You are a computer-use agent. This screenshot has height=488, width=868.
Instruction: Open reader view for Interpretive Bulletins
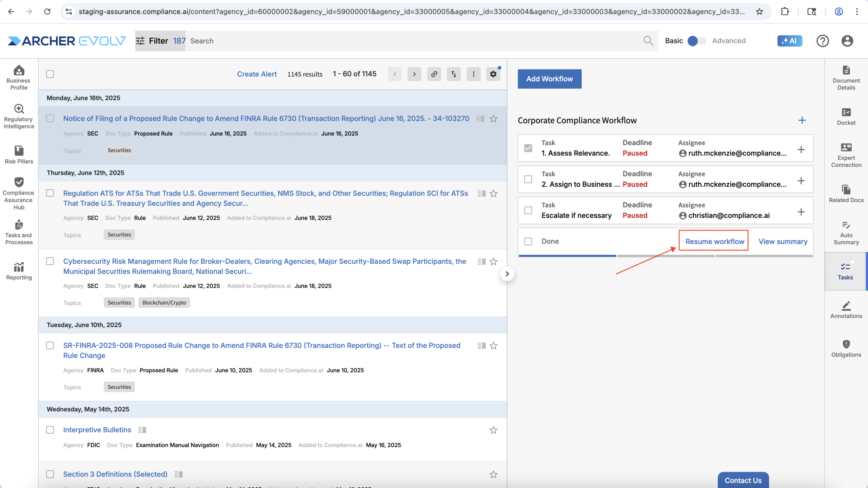pyautogui.click(x=142, y=430)
